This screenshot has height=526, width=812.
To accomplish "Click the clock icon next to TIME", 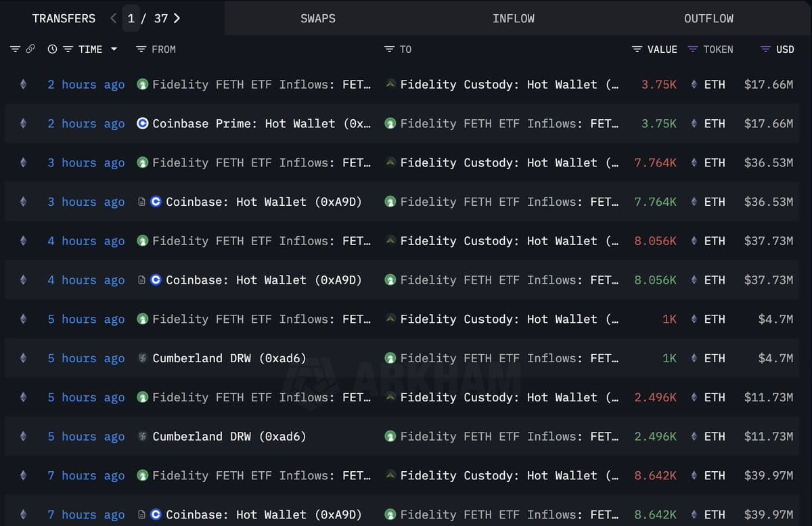I will point(53,49).
